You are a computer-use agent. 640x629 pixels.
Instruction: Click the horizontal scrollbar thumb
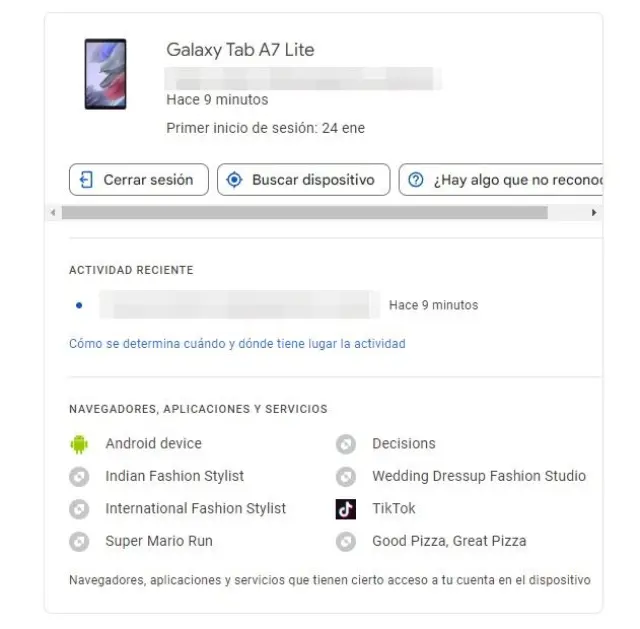[x=304, y=213]
